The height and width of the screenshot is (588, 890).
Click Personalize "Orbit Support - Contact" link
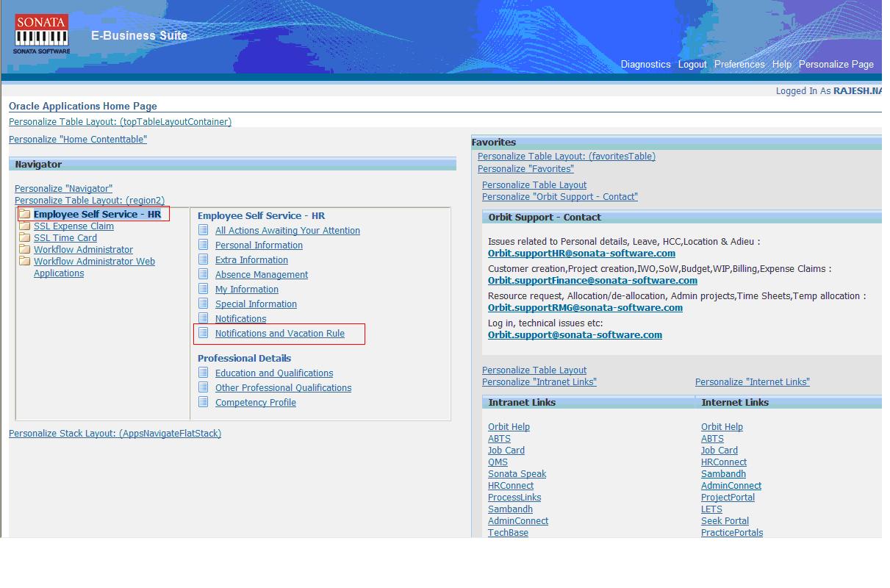560,197
